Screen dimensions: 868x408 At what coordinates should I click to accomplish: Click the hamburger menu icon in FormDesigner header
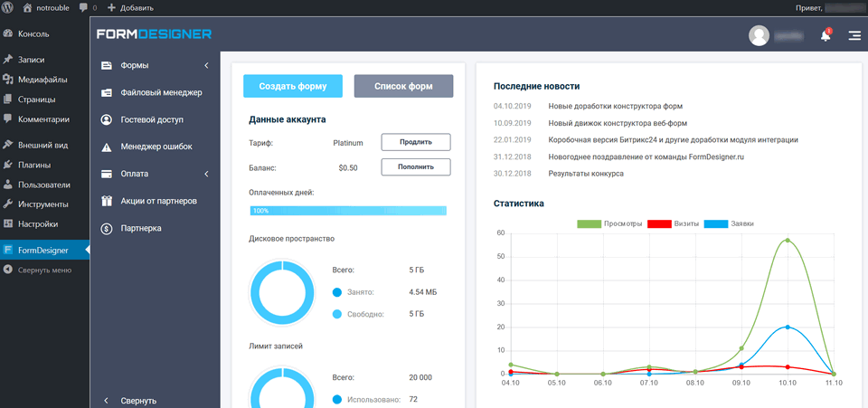854,36
